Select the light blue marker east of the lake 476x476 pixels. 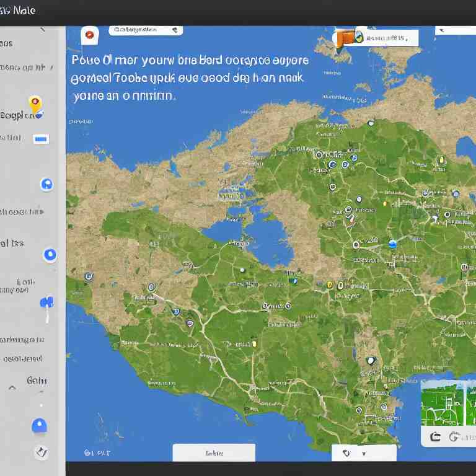[x=392, y=244]
